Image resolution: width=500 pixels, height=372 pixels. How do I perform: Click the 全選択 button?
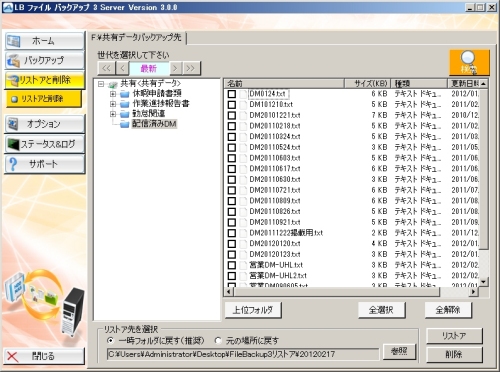(x=381, y=310)
